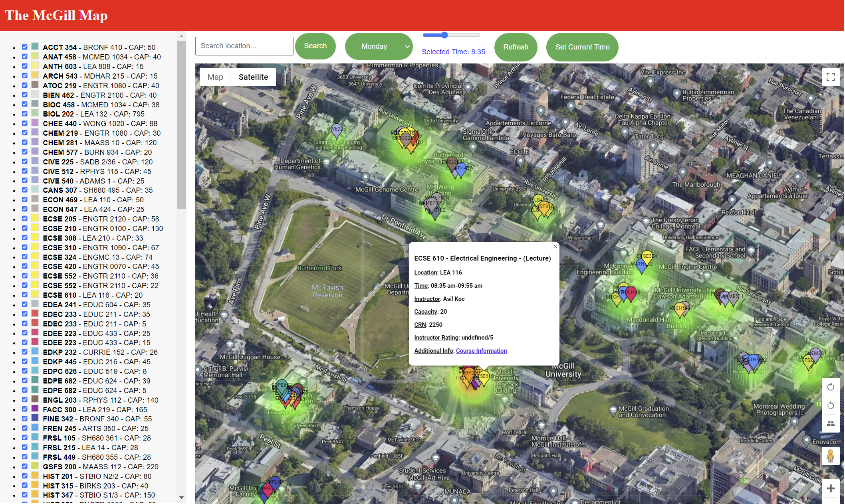Click the selected time slider handle
Screen dimensions: 845x504
point(444,35)
